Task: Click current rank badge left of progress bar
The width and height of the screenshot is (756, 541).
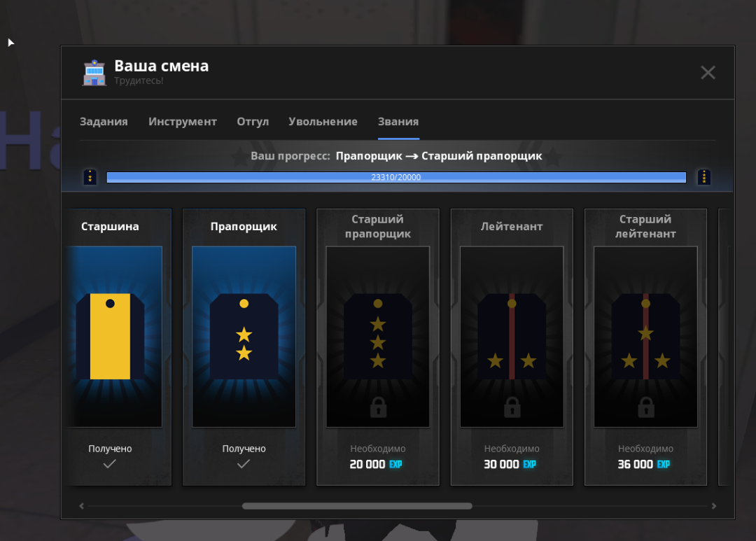Action: pyautogui.click(x=90, y=177)
